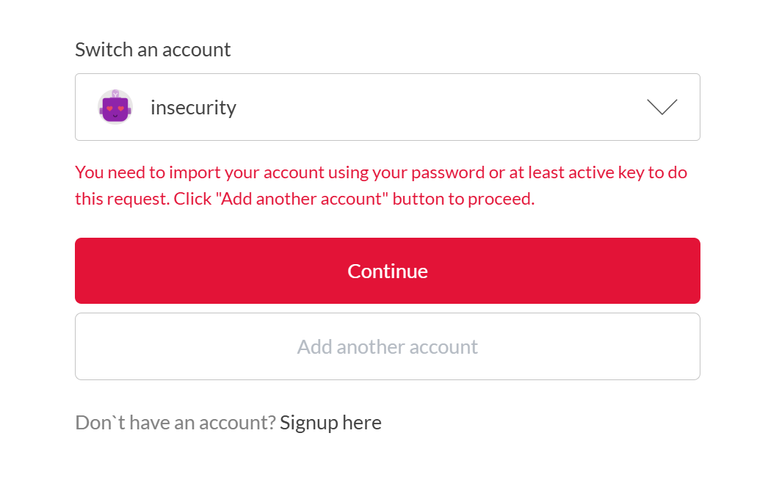This screenshot has height=485, width=768.
Task: Click the heart eyes on robot avatar
Action: point(115,108)
